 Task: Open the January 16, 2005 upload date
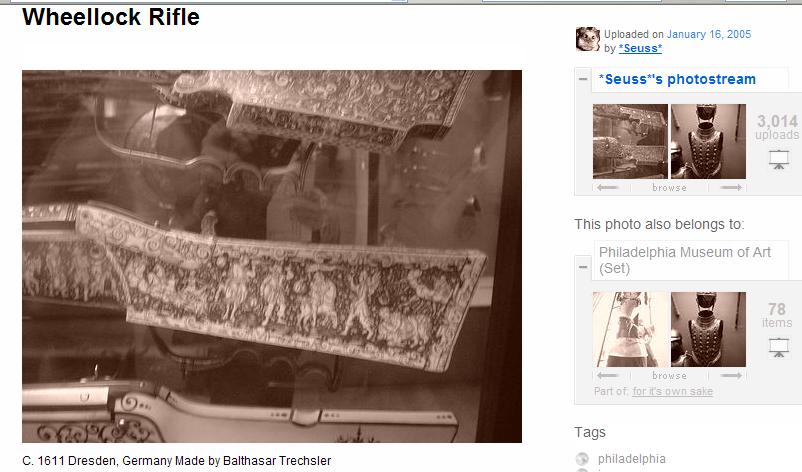point(709,34)
